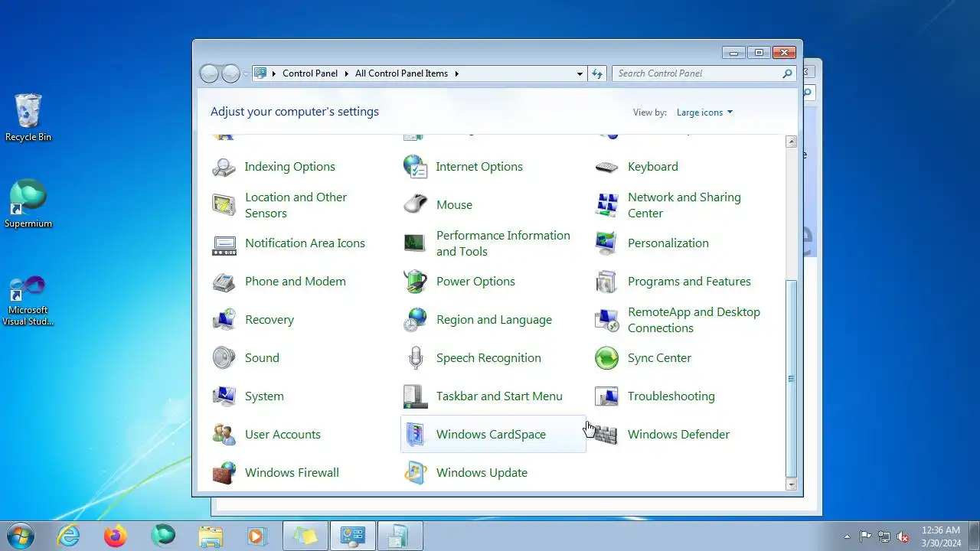This screenshot has width=980, height=551.
Task: Open the Phone and Modem icon
Action: [224, 282]
